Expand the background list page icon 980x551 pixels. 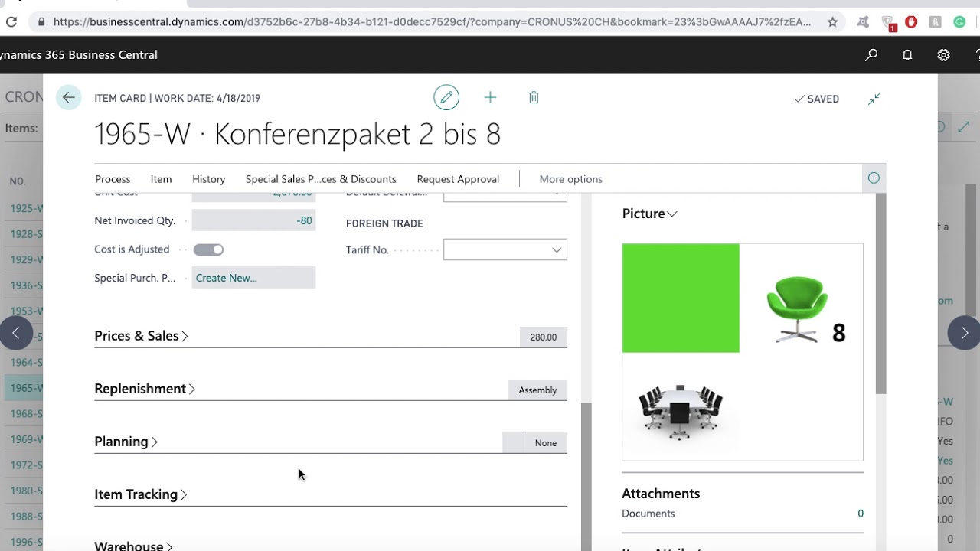964,127
